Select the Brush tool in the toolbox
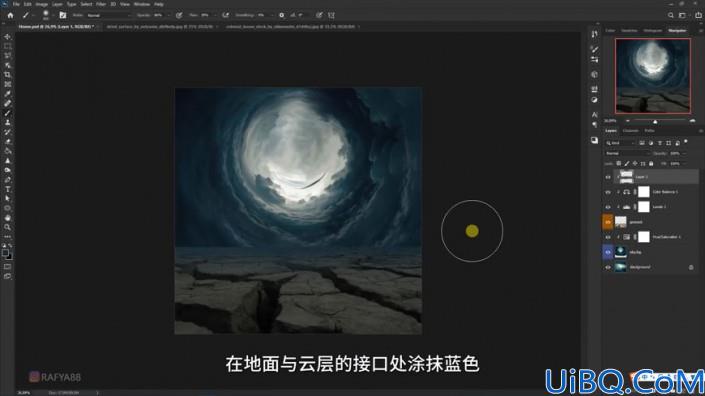705x396 pixels. tap(8, 113)
